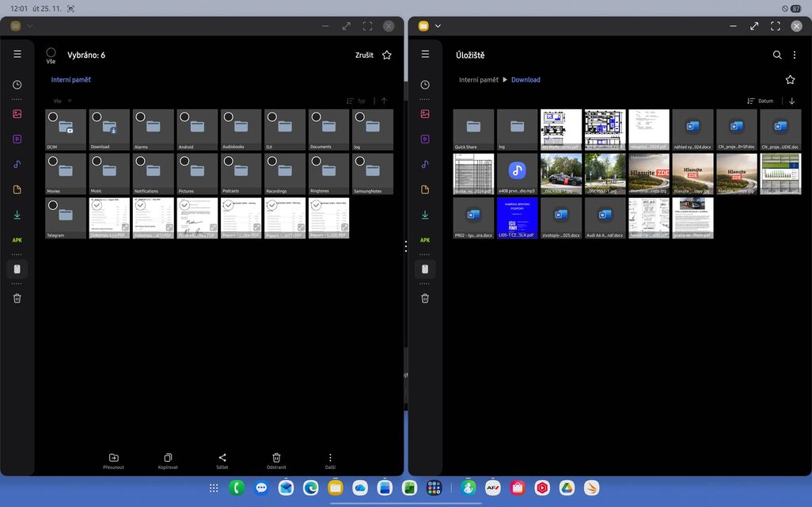Viewport: 812px width, 507px height.
Task: Open Recent files in right window sidebar
Action: pos(425,85)
